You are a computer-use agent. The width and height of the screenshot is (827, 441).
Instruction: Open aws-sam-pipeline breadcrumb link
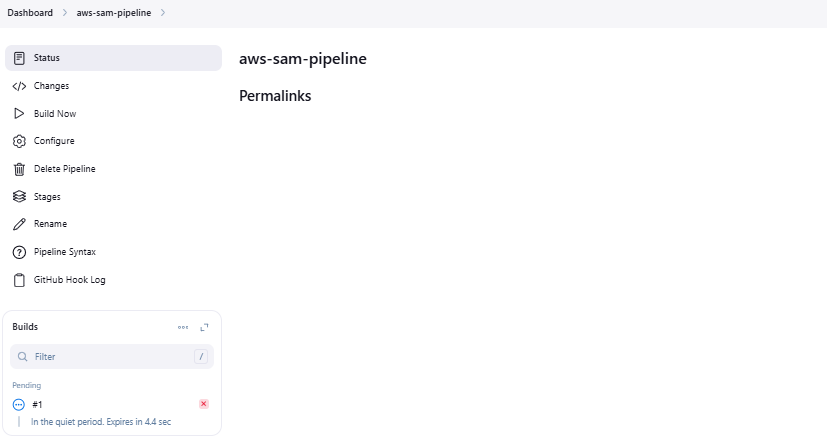[x=114, y=13]
